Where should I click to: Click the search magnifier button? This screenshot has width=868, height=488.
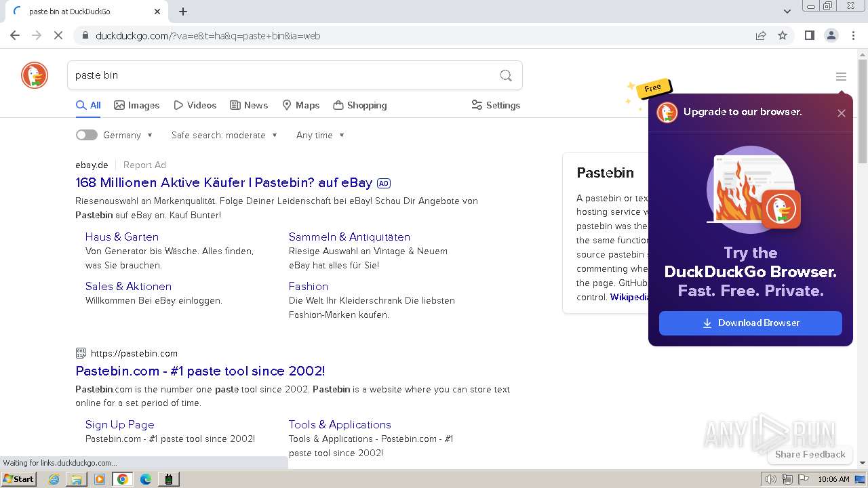click(x=506, y=75)
